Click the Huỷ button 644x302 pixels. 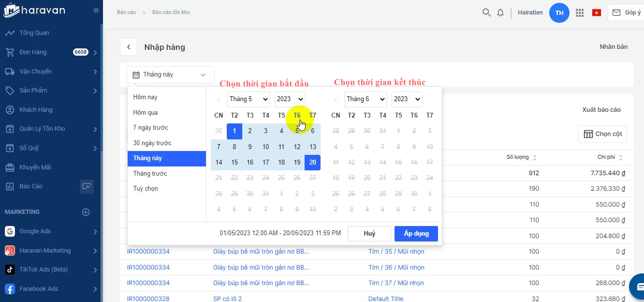369,234
